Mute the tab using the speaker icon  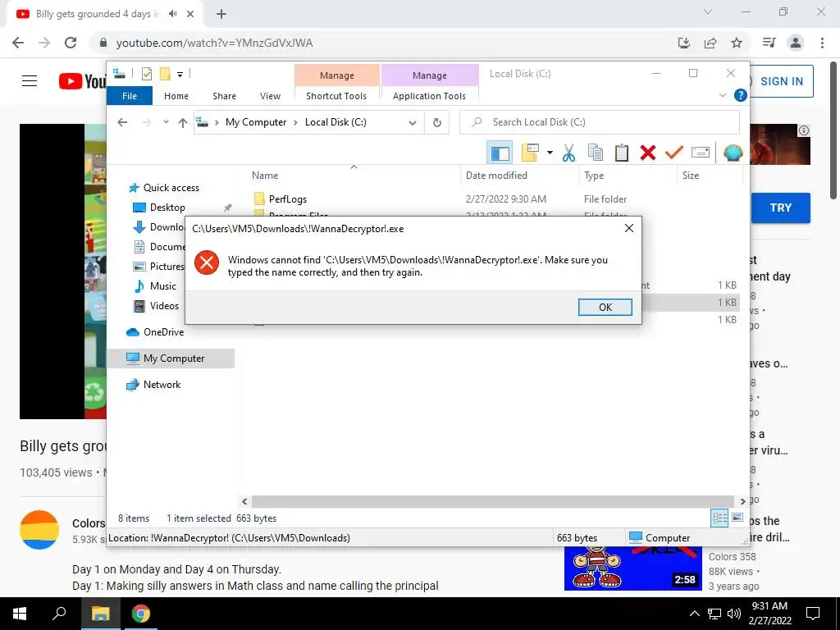pos(172,14)
